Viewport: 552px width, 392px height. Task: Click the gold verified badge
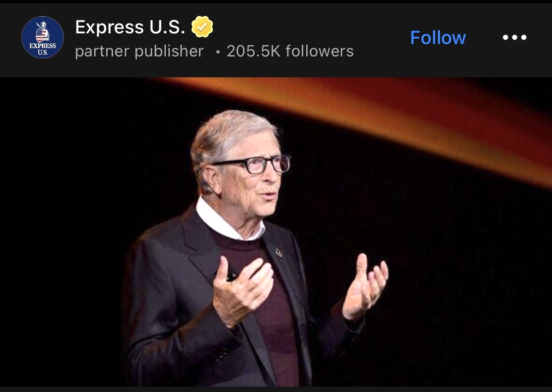(x=202, y=28)
